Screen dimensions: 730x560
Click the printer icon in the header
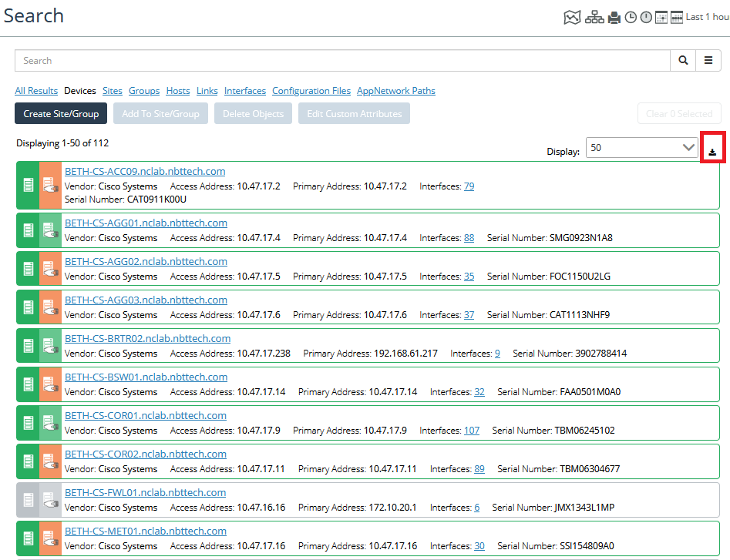(614, 17)
